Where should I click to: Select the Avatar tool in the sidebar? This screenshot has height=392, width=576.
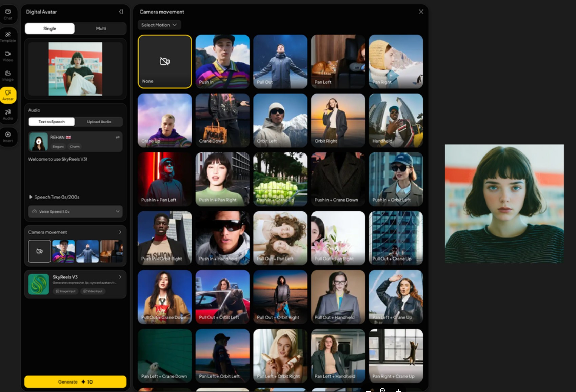(8, 95)
